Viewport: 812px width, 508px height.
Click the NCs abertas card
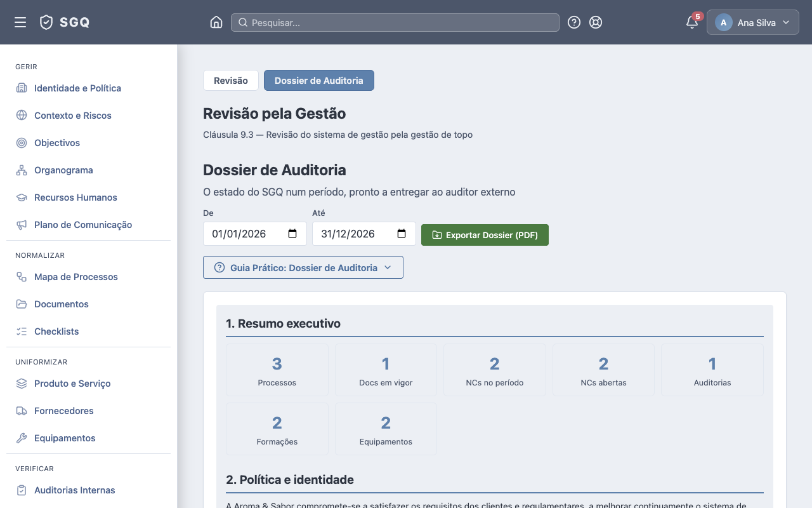coord(603,370)
